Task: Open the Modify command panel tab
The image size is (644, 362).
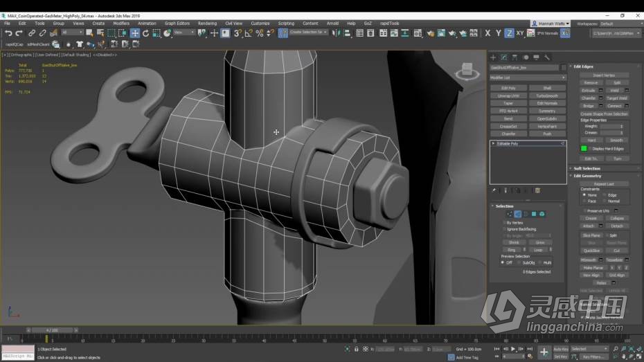Action: tap(504, 57)
